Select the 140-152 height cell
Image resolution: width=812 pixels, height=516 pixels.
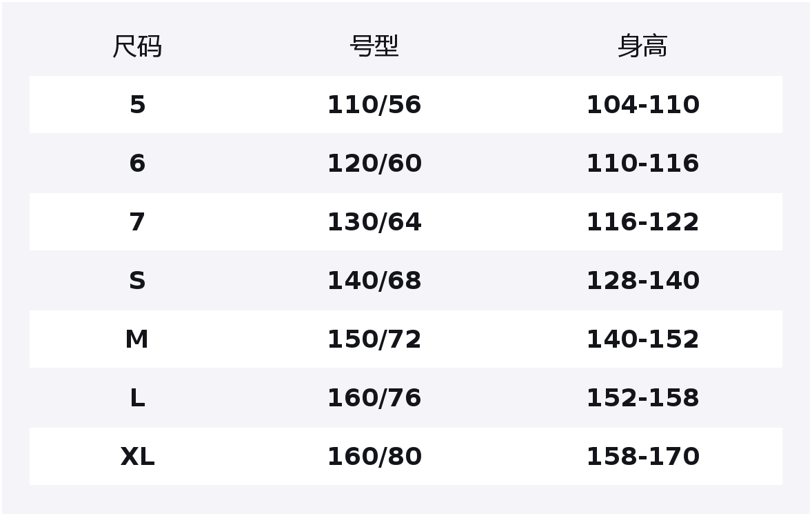pos(642,339)
